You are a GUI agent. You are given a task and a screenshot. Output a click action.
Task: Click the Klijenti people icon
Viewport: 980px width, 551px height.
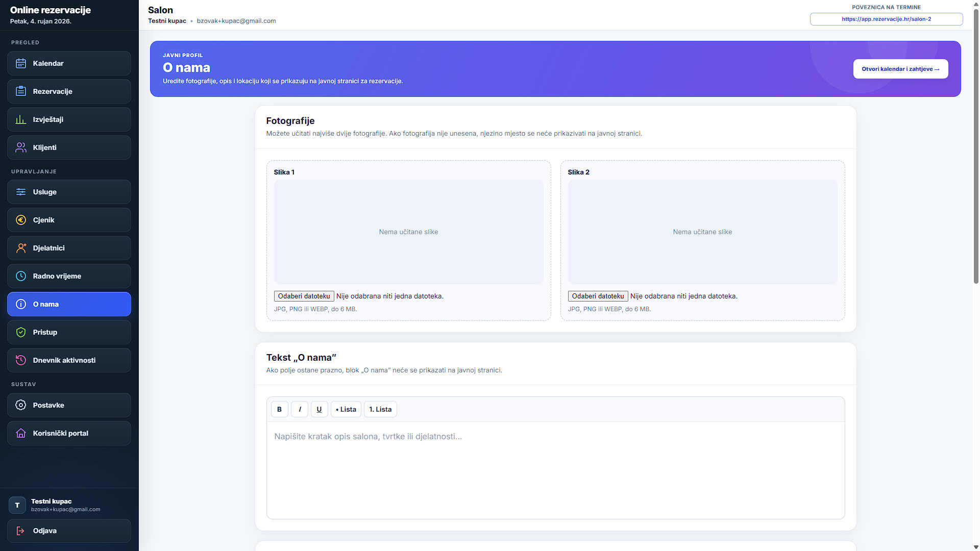pos(21,147)
